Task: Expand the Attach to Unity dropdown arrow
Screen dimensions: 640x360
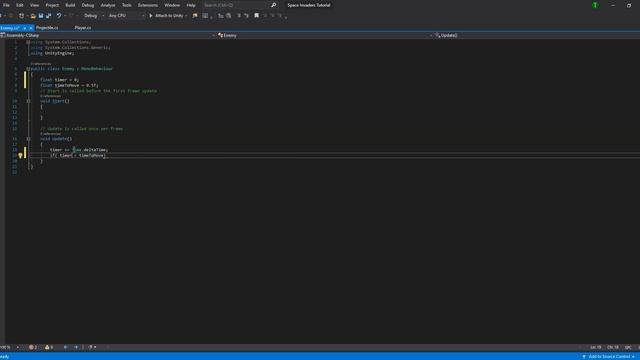Action: (186, 16)
